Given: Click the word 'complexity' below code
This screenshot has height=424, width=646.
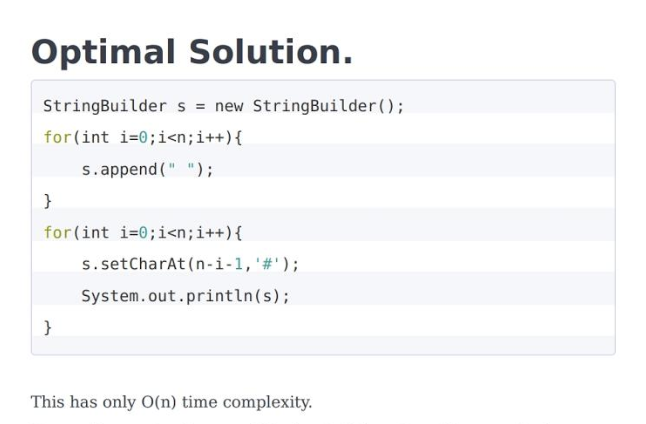Looking at the screenshot, I should [267, 403].
